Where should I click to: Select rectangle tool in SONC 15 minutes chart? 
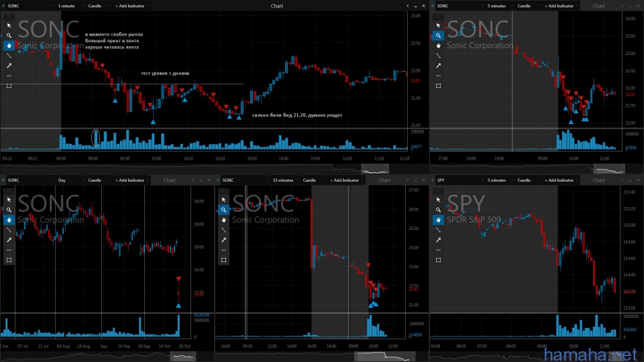click(224, 260)
